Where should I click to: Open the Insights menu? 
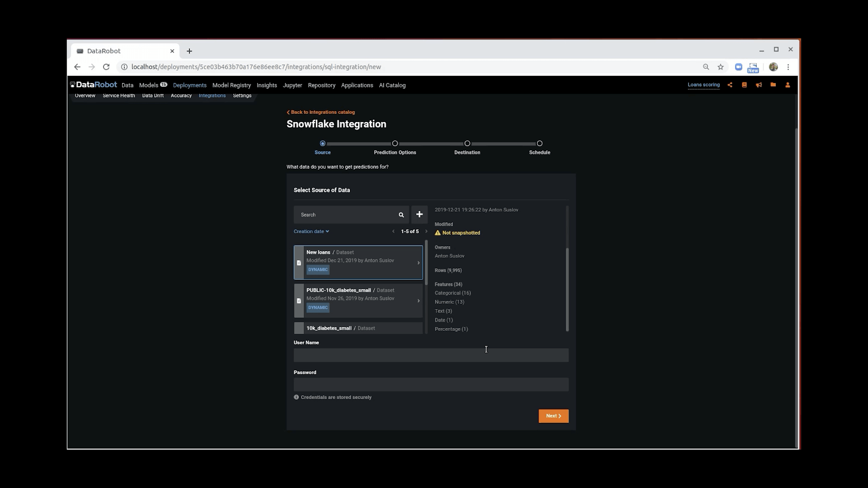267,85
